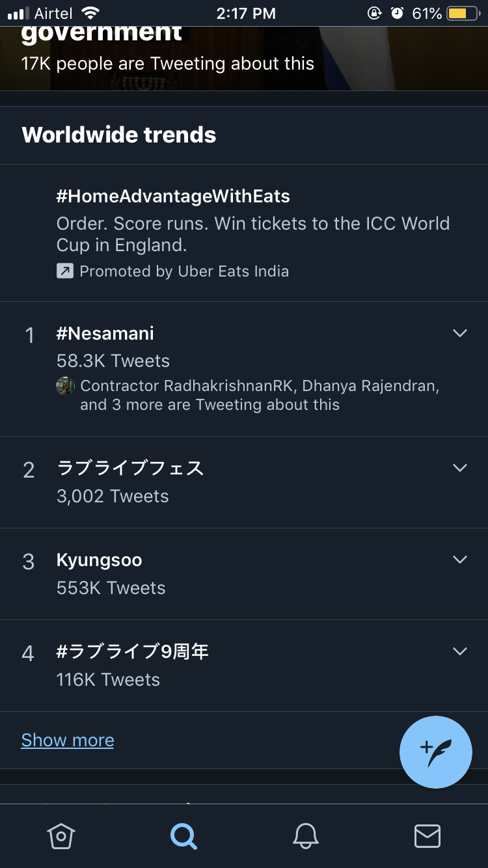Image resolution: width=488 pixels, height=868 pixels.
Task: Tap the battery icon in status bar
Action: pos(463,13)
